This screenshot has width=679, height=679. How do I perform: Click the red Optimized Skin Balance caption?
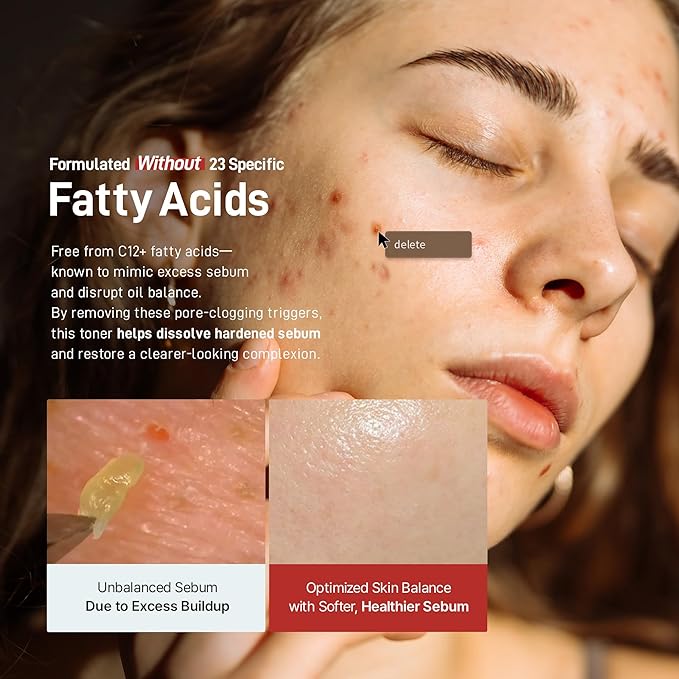378,597
